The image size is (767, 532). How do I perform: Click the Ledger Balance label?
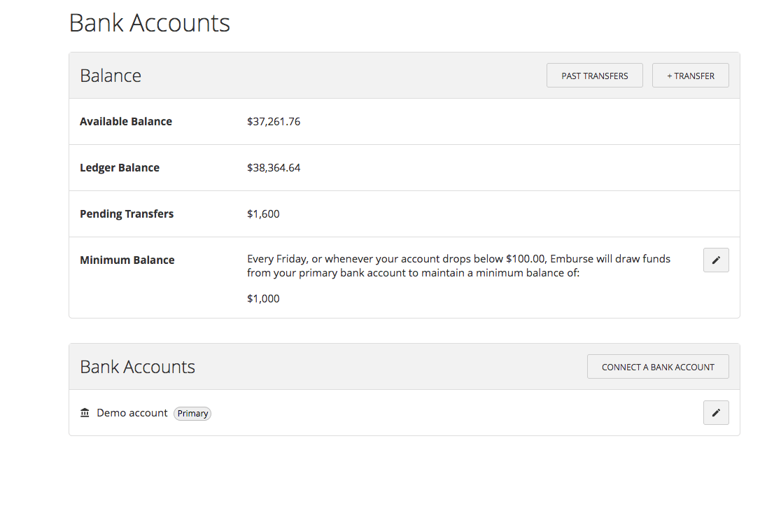[x=120, y=167]
